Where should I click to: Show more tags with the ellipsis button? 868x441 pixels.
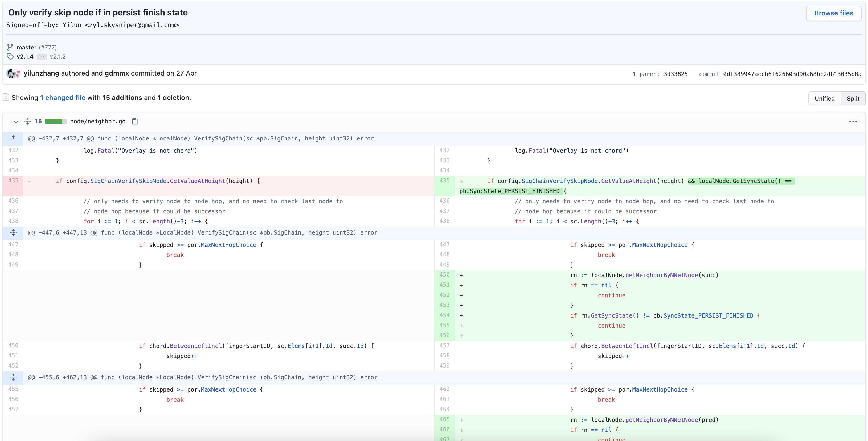pyautogui.click(x=42, y=57)
